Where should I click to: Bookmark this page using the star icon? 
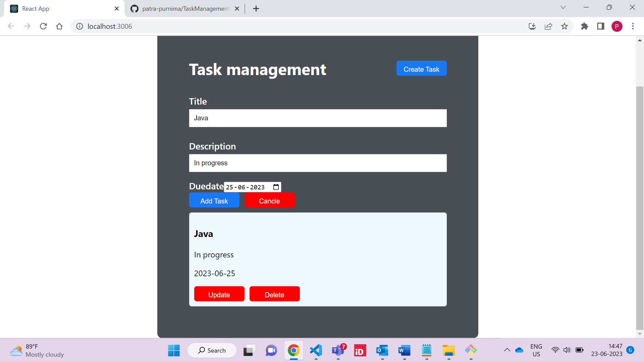[565, 26]
